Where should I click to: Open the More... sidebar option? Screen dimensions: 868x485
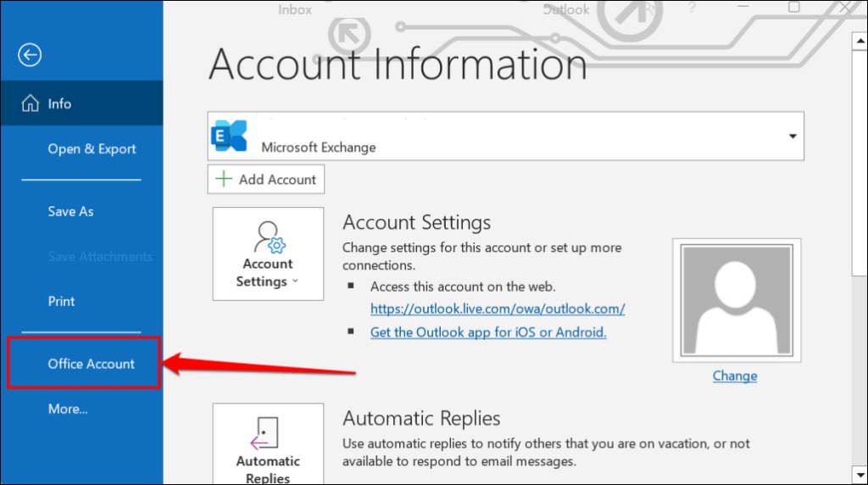[68, 410]
